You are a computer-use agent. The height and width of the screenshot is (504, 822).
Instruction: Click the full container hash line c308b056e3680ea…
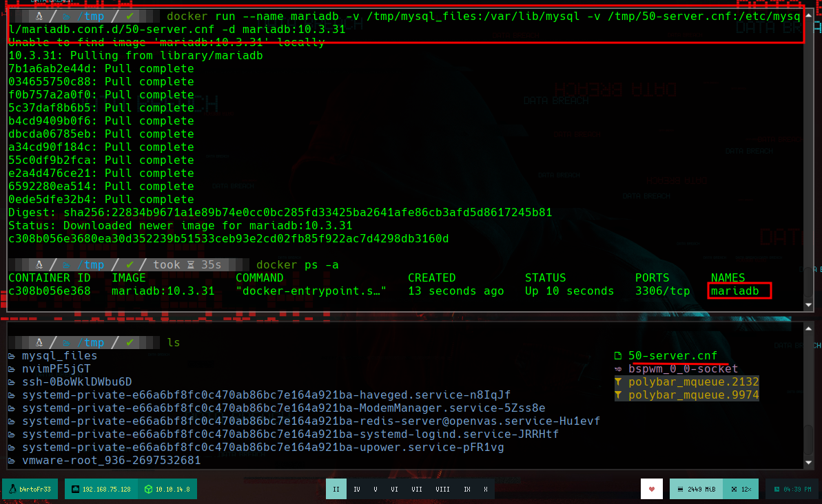[229, 239]
